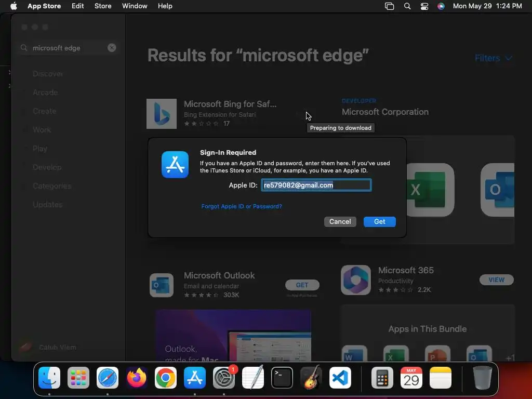
Task: Go to Play section
Action: 40,148
